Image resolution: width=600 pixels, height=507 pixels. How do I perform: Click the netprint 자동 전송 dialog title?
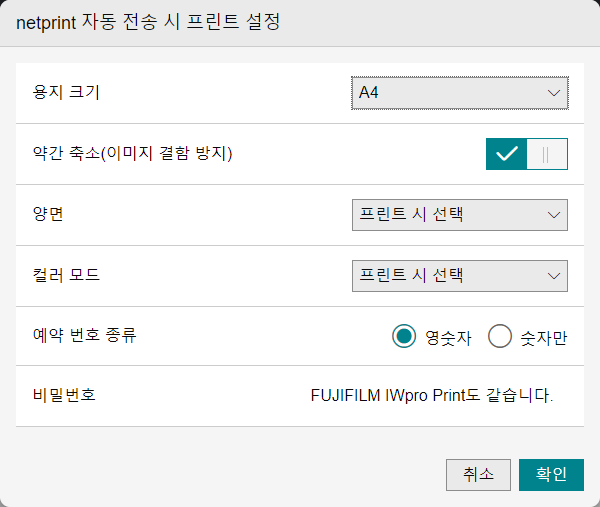[147, 23]
